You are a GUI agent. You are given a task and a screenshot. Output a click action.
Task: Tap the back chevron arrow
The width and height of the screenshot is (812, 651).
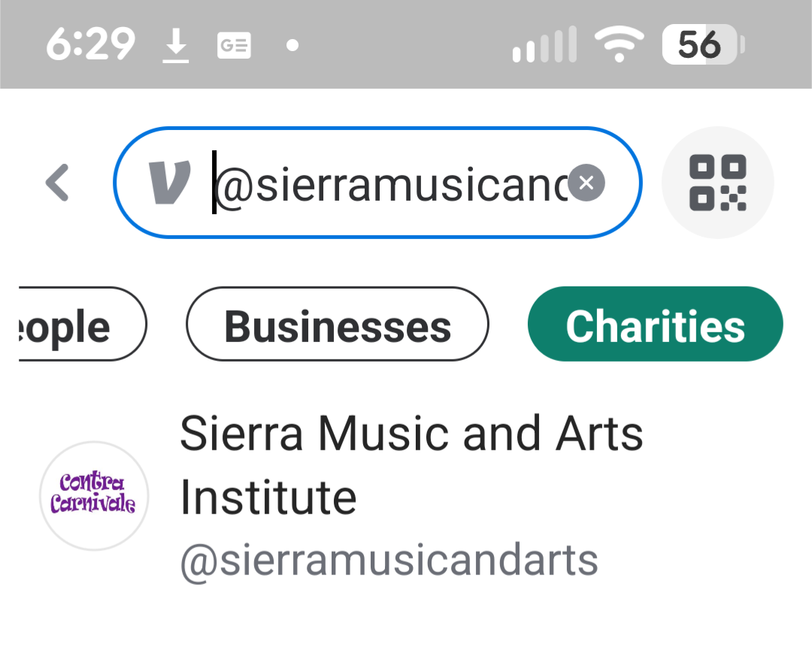[58, 183]
